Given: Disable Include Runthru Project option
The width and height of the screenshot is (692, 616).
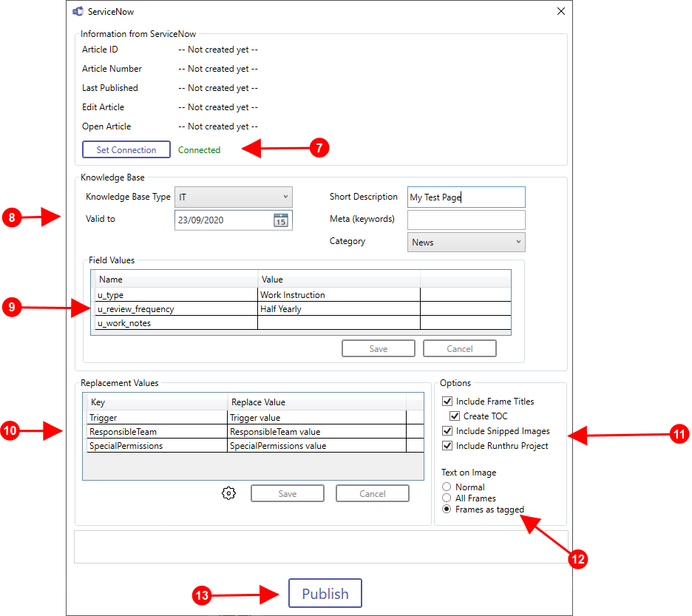Looking at the screenshot, I should pyautogui.click(x=447, y=446).
